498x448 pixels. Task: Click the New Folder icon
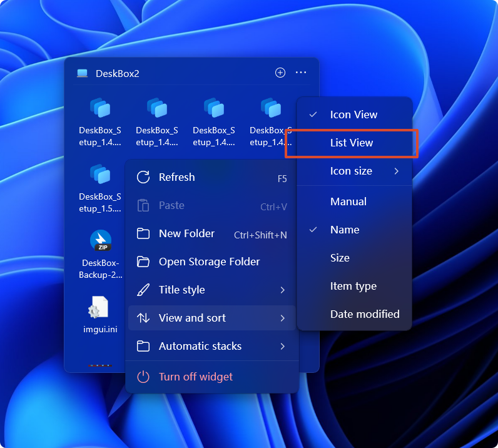pos(143,233)
